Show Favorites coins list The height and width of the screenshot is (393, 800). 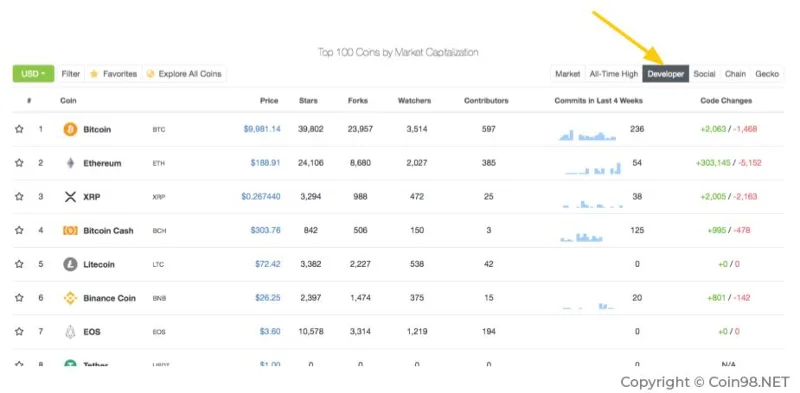[x=114, y=73]
